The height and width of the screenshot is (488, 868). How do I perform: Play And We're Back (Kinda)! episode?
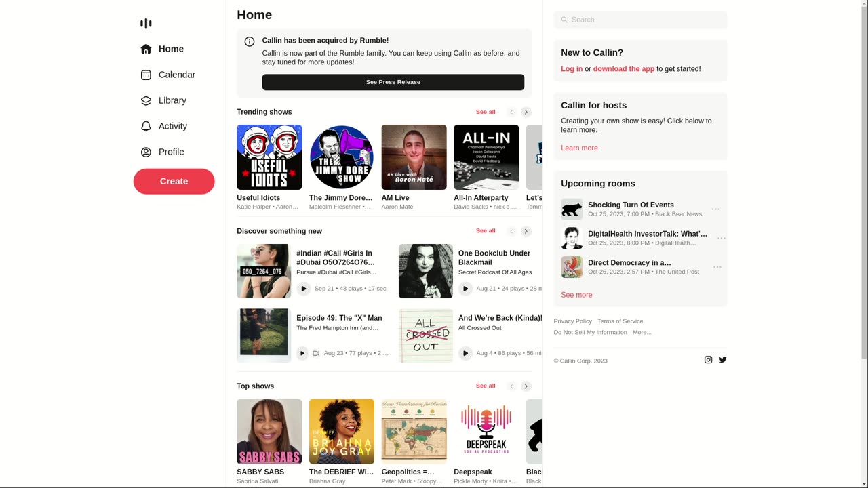pos(465,353)
